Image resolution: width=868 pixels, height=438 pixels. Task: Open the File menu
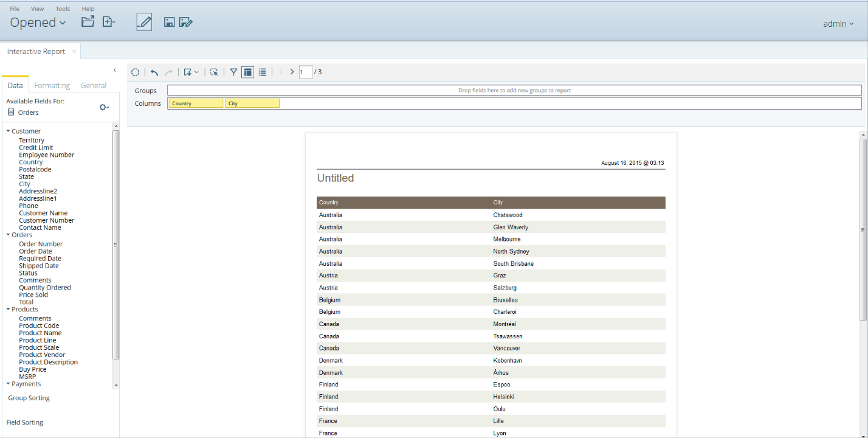15,9
